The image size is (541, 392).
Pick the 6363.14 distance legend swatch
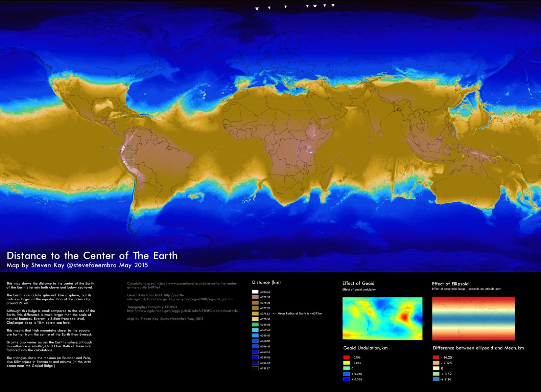pos(255,352)
